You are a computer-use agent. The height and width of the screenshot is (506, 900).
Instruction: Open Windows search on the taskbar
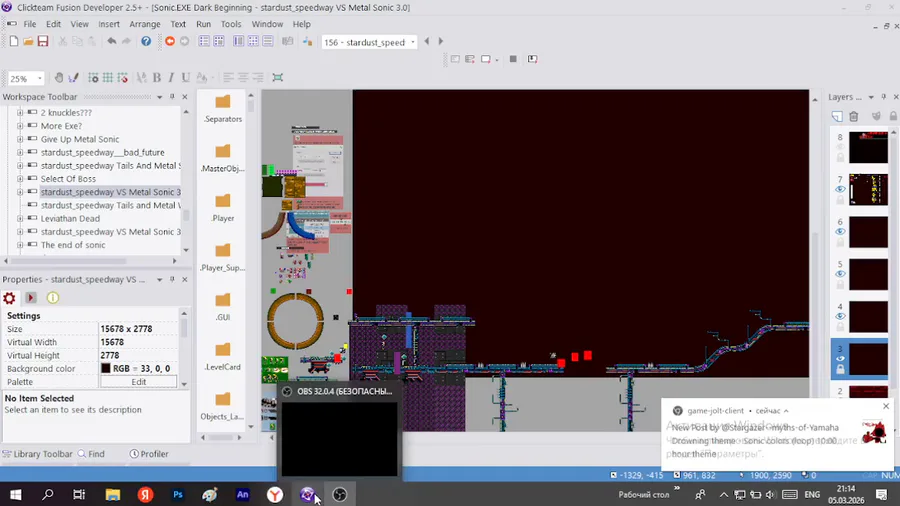[48, 495]
